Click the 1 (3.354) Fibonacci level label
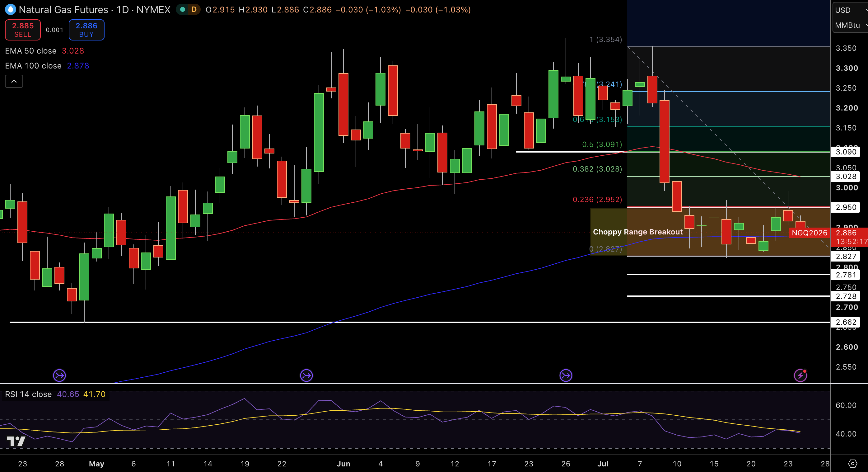This screenshot has width=868, height=472. pos(605,40)
